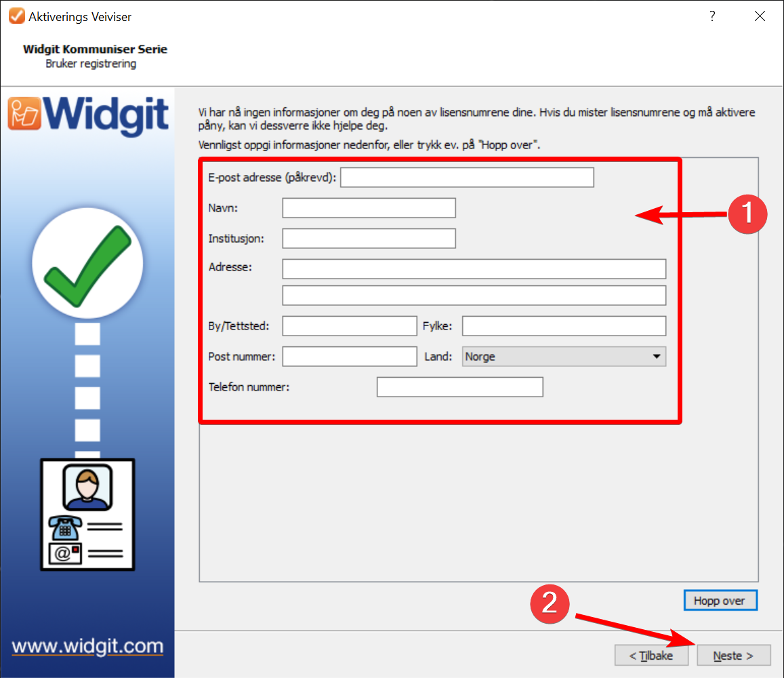Click the telephone icon on contact card

point(65,527)
